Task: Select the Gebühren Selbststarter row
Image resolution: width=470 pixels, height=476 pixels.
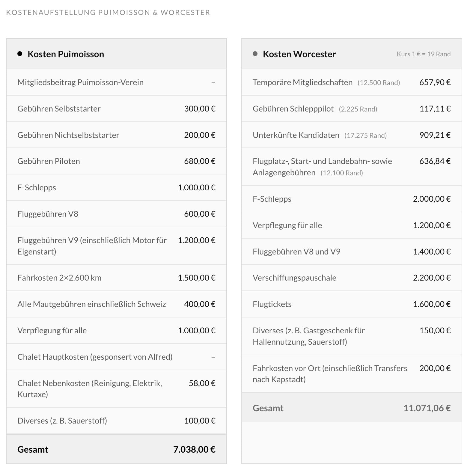Action: click(116, 109)
